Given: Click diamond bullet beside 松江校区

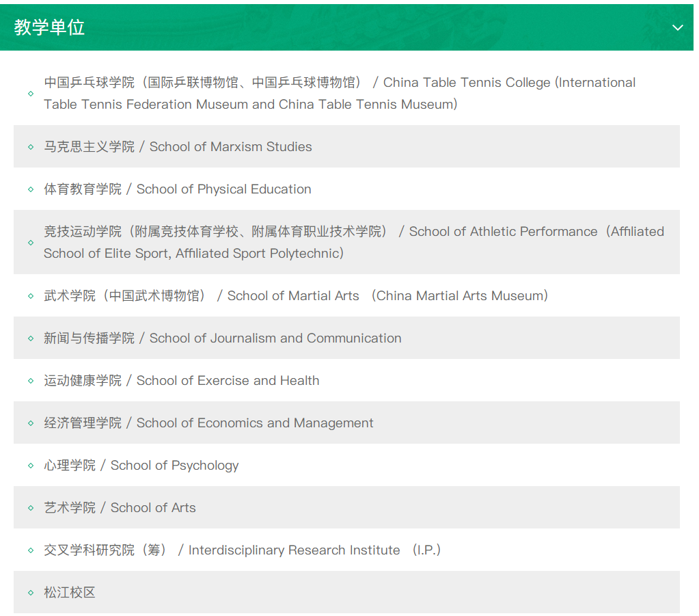Looking at the screenshot, I should coord(31,593).
